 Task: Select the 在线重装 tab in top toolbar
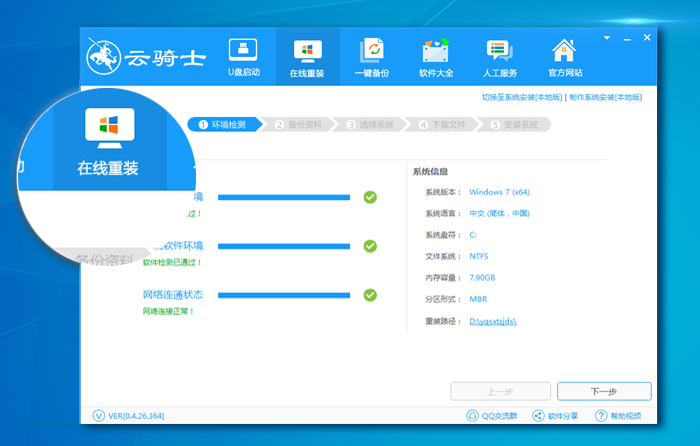(x=307, y=57)
